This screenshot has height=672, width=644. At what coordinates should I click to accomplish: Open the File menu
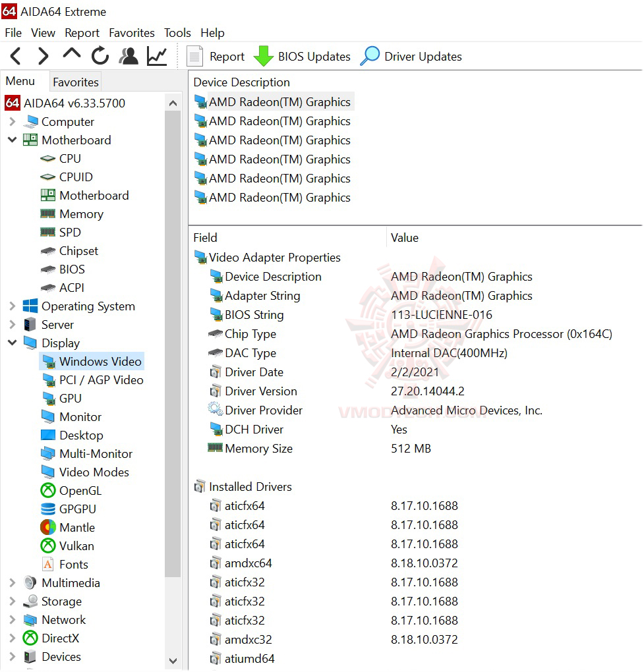click(x=13, y=33)
